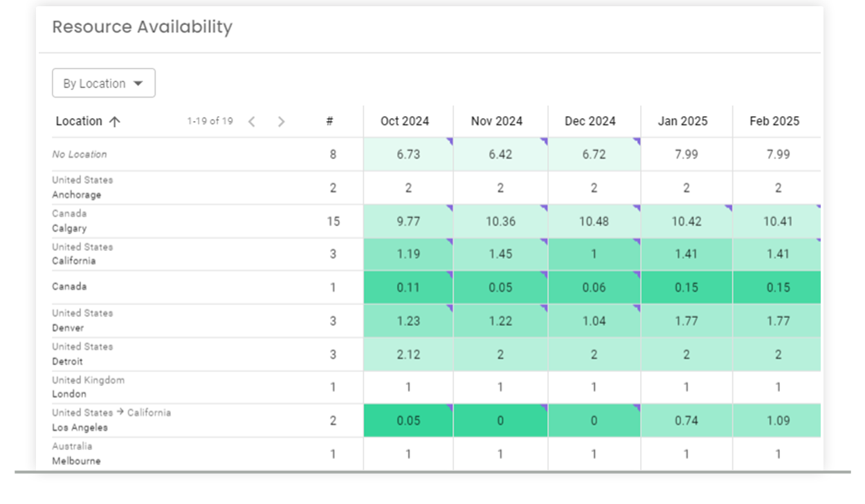Click the Resource Availability title
The height and width of the screenshot is (504, 865).
(142, 27)
